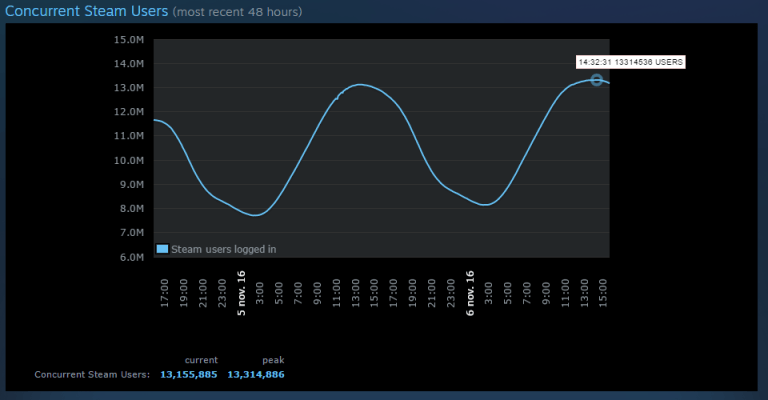Click the 6.0M y-axis label
The width and height of the screenshot is (768, 400).
131,257
